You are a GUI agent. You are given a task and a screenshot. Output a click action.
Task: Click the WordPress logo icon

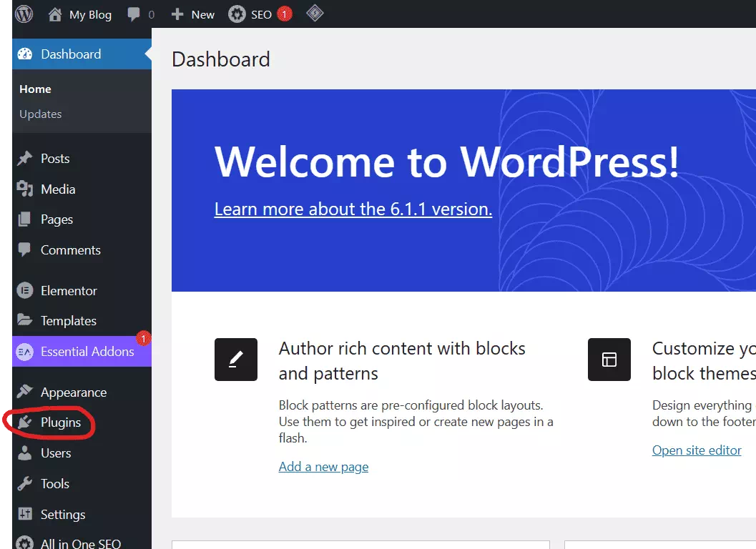pos(24,14)
